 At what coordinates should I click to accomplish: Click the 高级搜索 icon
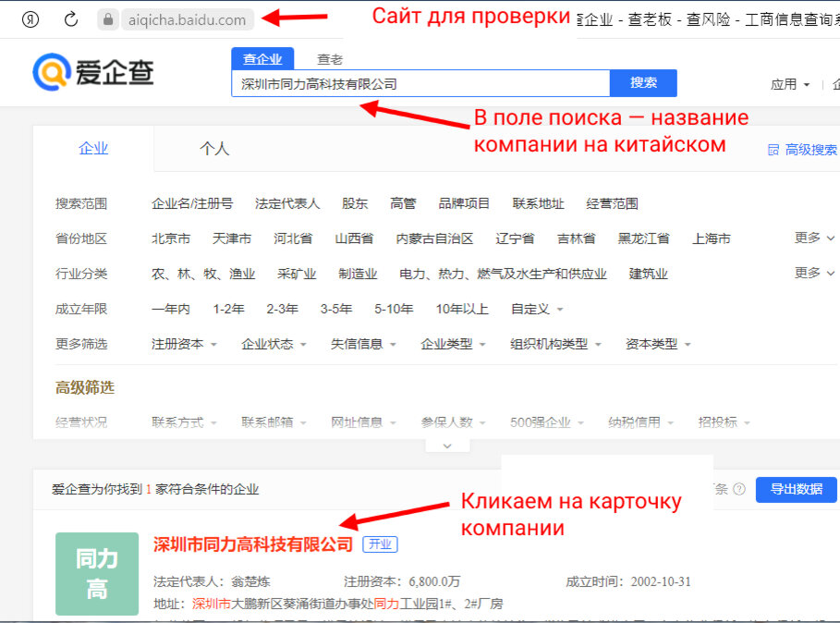pyautogui.click(x=773, y=150)
